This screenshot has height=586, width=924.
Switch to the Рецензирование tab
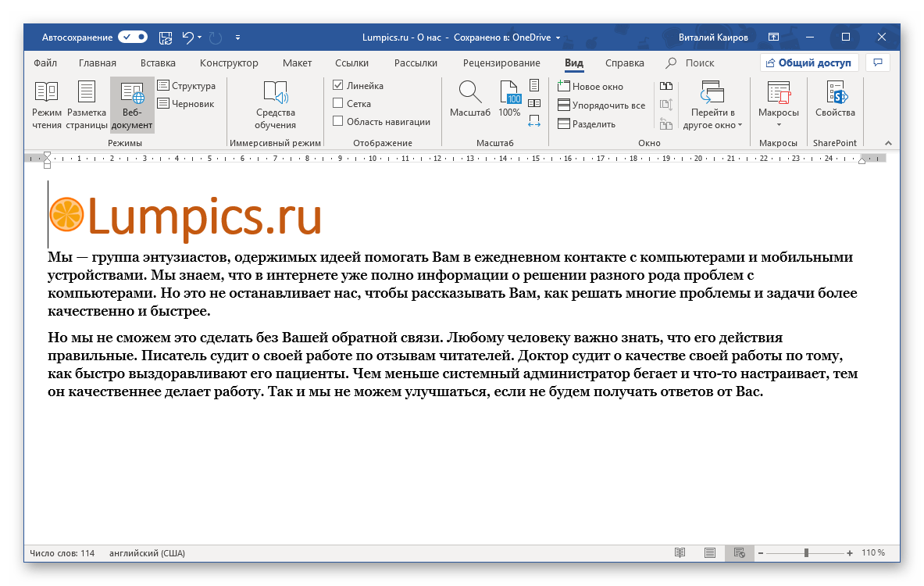coord(501,63)
